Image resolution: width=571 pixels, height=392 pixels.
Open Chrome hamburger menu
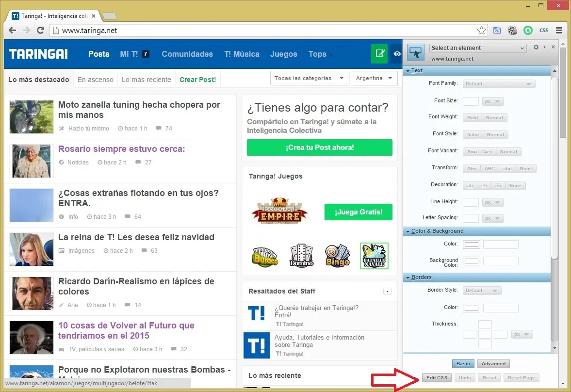pyautogui.click(x=559, y=31)
